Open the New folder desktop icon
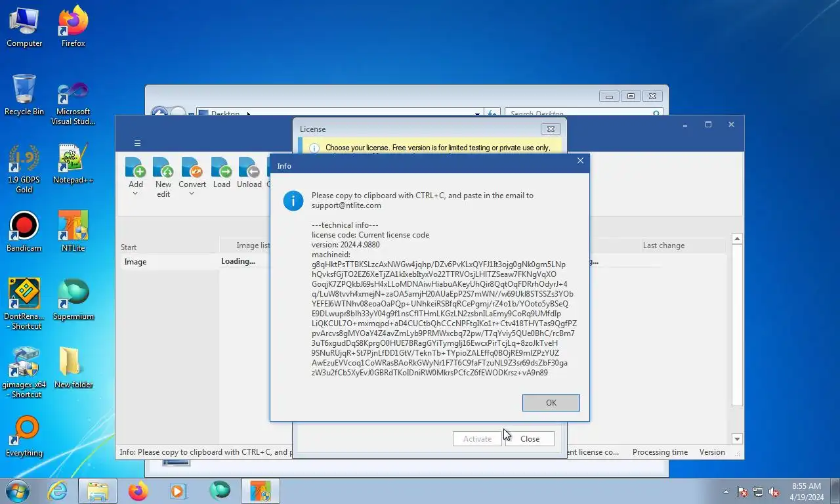The width and height of the screenshot is (840, 504). 73,369
